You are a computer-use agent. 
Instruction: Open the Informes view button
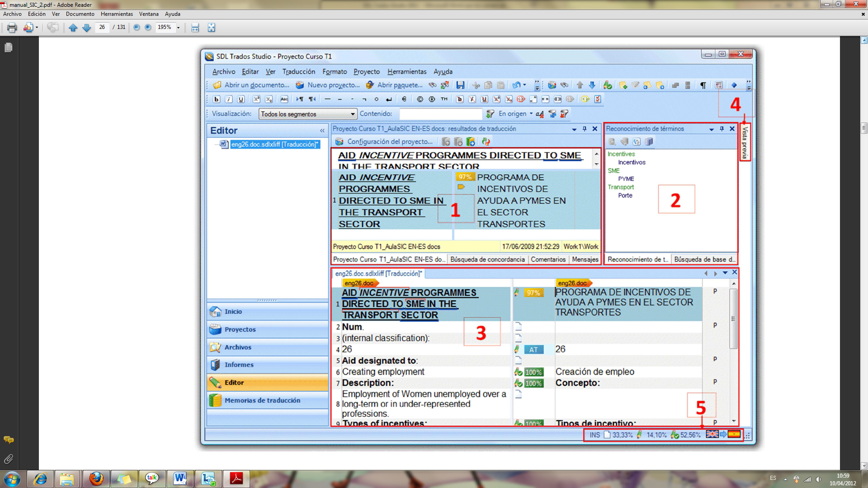tap(268, 365)
